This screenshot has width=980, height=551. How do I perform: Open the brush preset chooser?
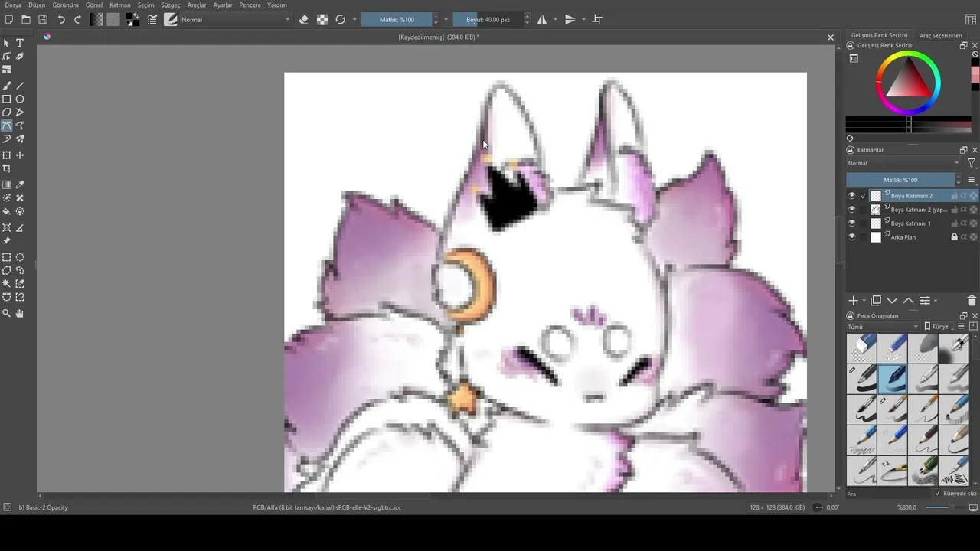pos(170,20)
